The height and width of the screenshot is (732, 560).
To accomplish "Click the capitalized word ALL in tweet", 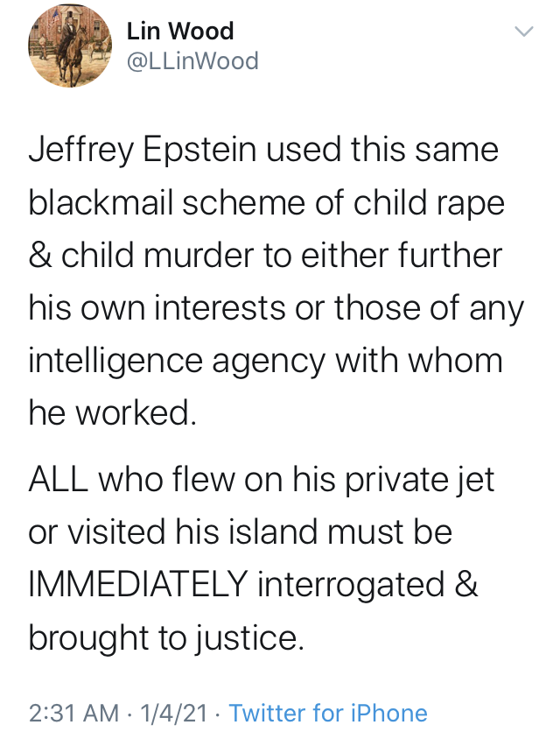I will 59,480.
